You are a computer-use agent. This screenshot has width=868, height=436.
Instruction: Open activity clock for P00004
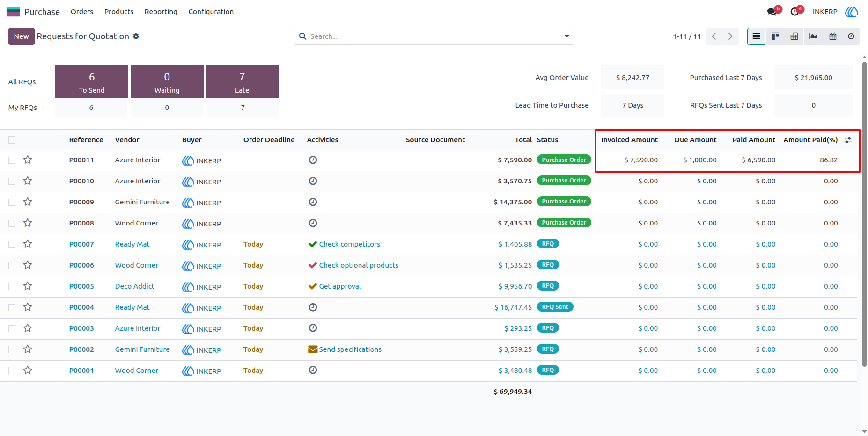pos(313,307)
